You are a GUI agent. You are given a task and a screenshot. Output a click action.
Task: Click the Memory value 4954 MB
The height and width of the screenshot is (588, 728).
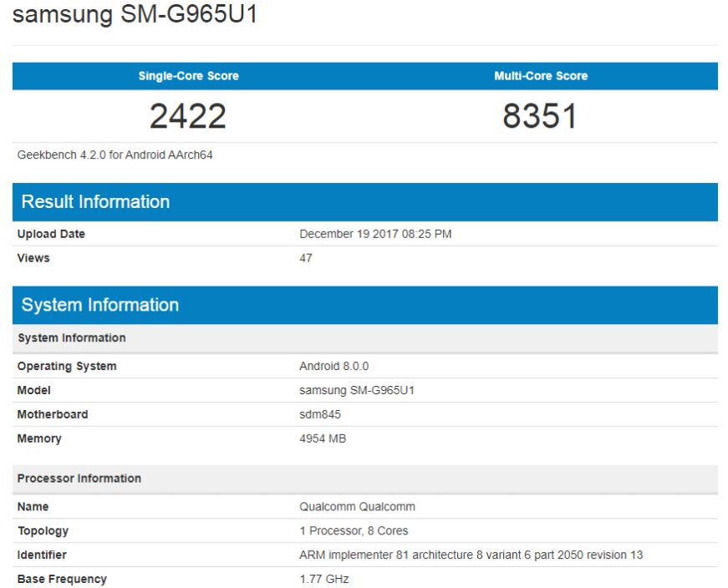pos(323,438)
